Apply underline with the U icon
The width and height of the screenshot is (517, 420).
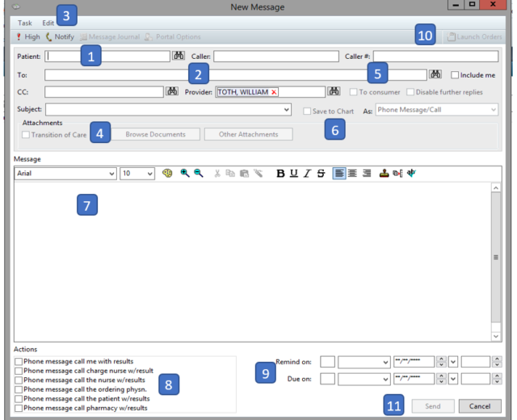(x=293, y=174)
